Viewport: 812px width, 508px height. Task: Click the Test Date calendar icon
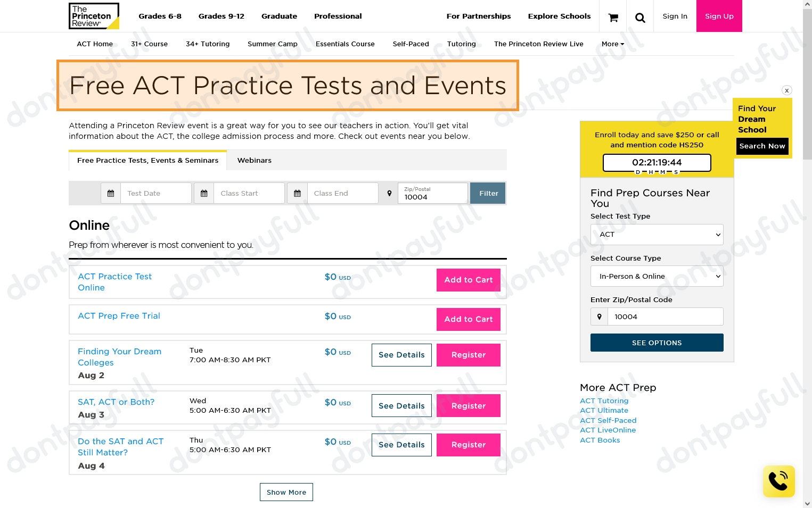pyautogui.click(x=111, y=193)
